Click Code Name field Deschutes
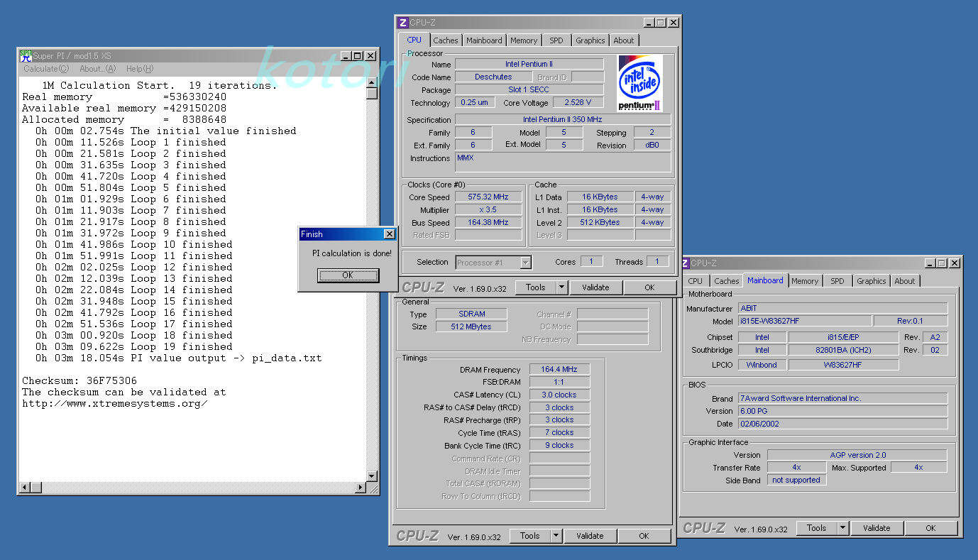 pos(493,77)
